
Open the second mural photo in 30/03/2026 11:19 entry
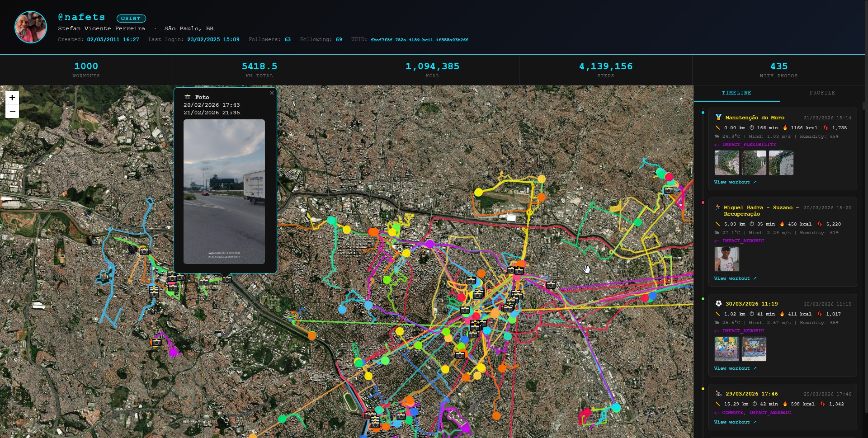coord(754,349)
